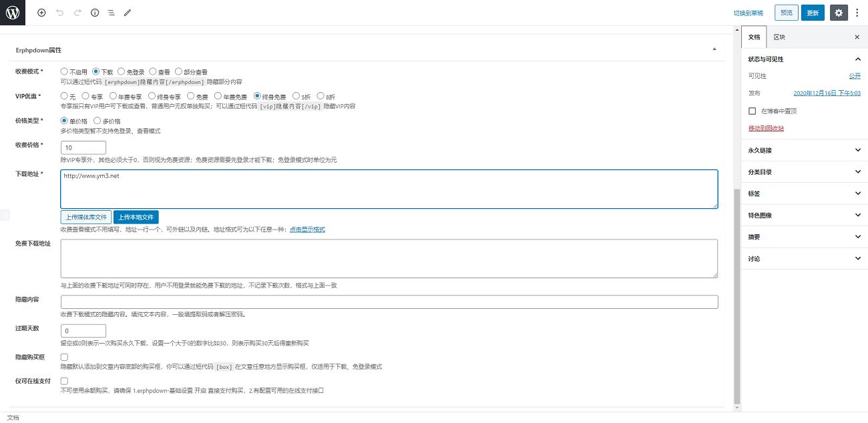Click the WordPress logo icon
Viewport: 868px width, 423px height.
click(x=13, y=13)
